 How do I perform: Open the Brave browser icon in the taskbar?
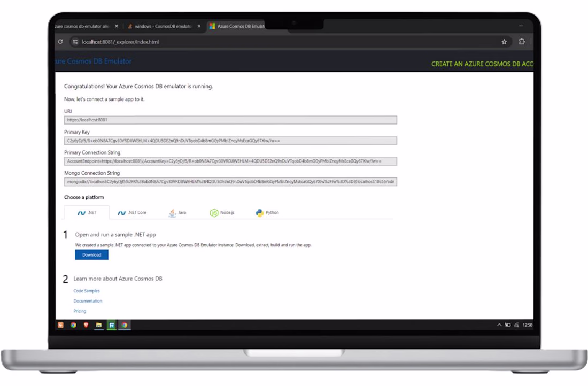86,325
